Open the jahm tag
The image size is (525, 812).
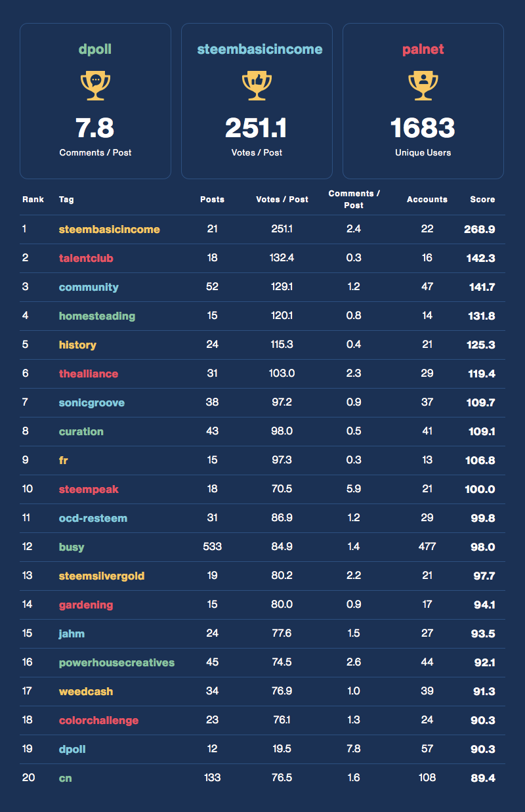pos(72,634)
